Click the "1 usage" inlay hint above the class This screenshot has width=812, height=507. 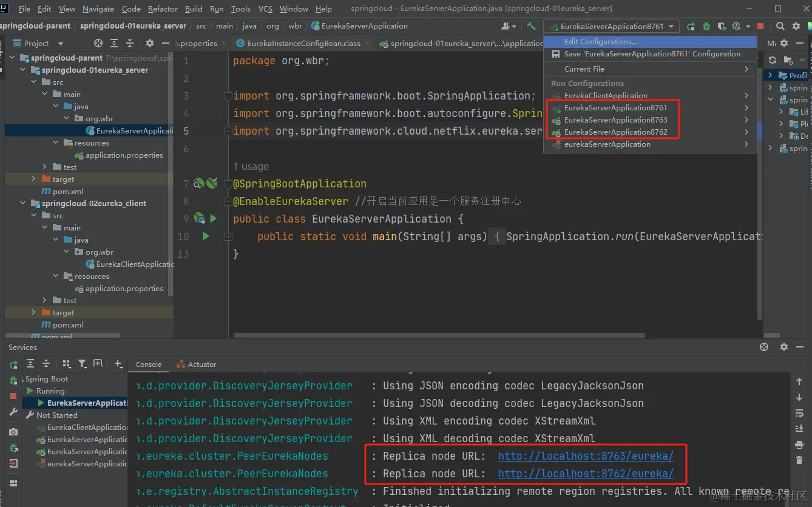(x=251, y=166)
